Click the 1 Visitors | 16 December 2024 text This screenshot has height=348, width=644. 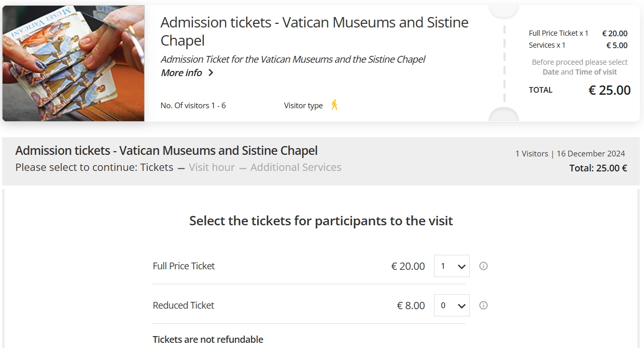click(x=570, y=154)
